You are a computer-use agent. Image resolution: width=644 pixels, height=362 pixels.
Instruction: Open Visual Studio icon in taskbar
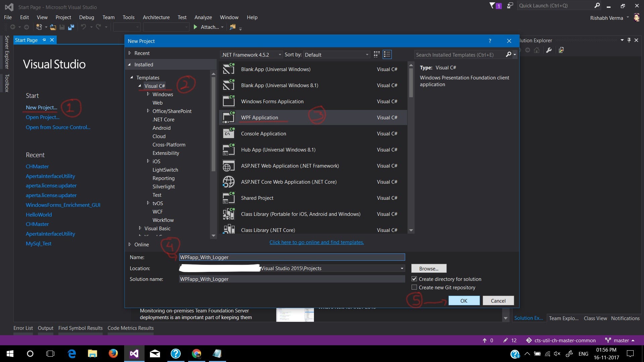tap(134, 354)
